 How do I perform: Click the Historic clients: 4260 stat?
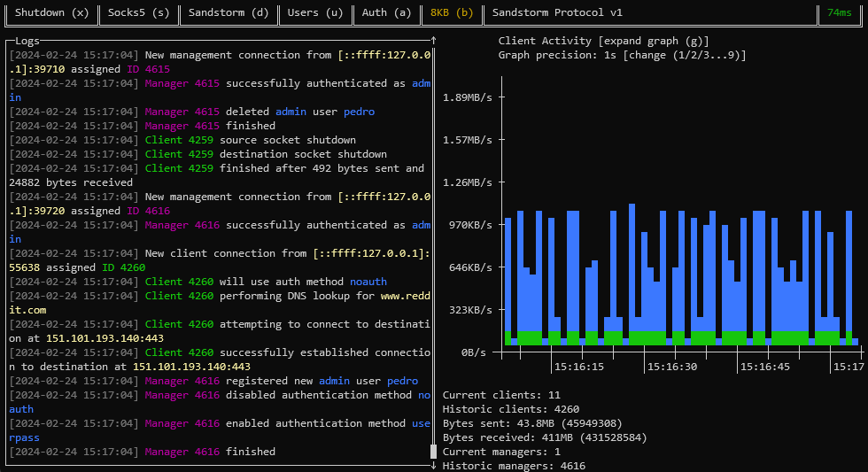point(511,409)
